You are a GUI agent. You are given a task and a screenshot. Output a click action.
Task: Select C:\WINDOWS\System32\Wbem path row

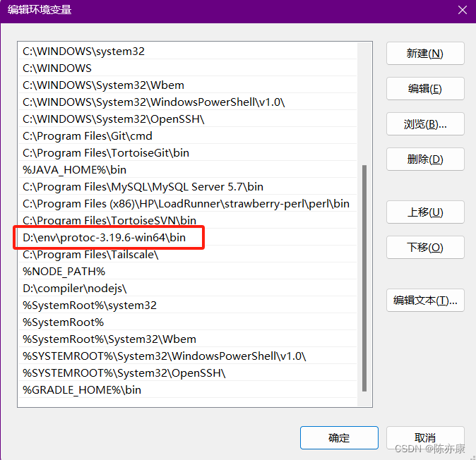[x=187, y=85]
